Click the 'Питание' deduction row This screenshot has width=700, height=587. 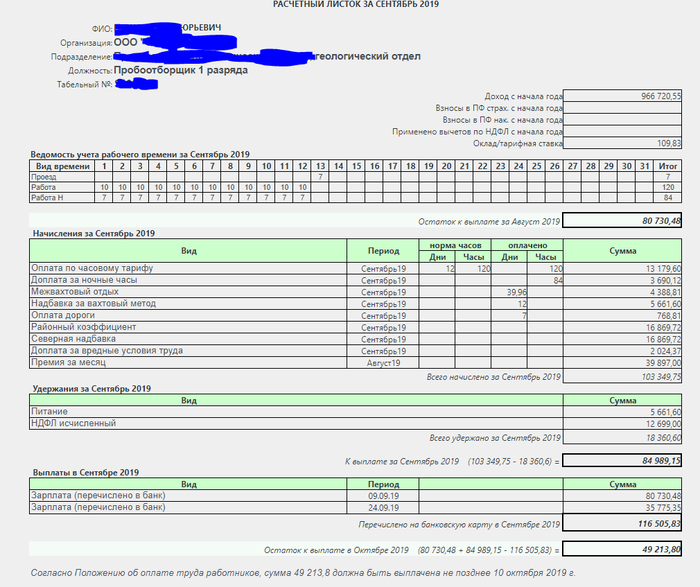355,412
